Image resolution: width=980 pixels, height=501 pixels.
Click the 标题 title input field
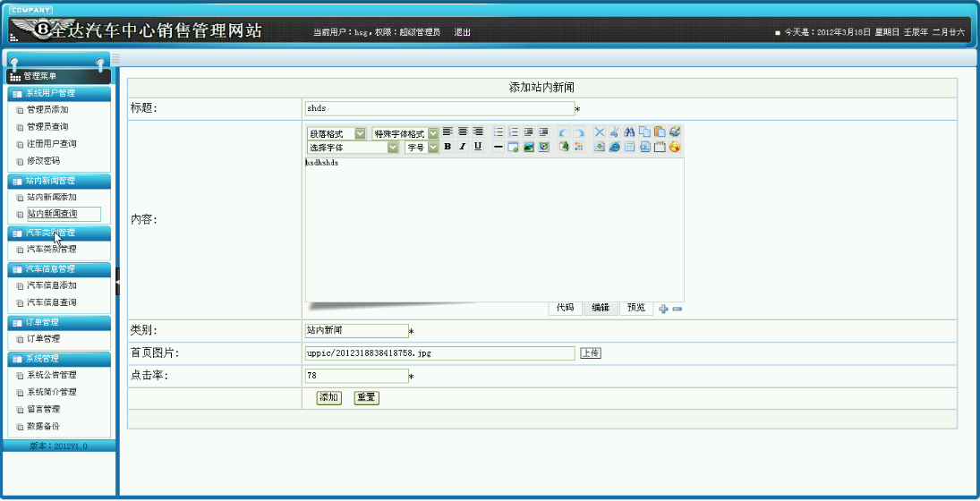coord(439,108)
